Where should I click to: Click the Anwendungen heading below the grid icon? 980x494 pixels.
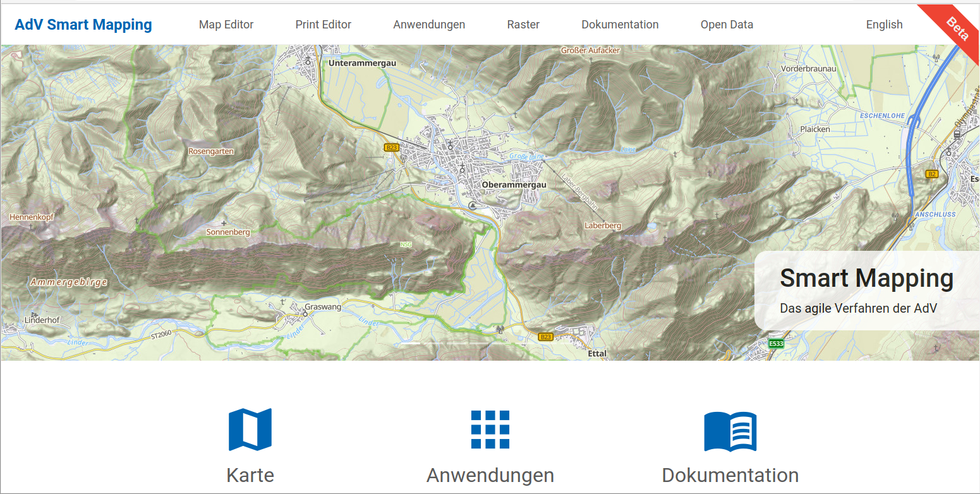490,475
